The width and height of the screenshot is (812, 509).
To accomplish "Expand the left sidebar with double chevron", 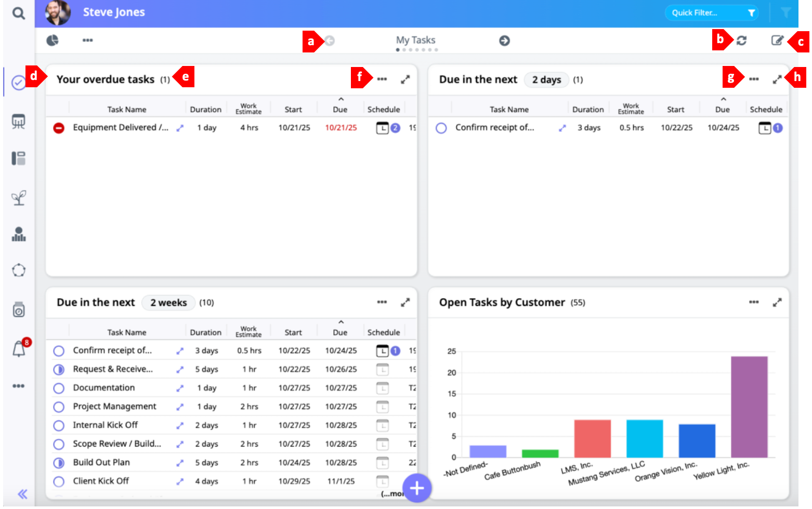I will (x=22, y=494).
